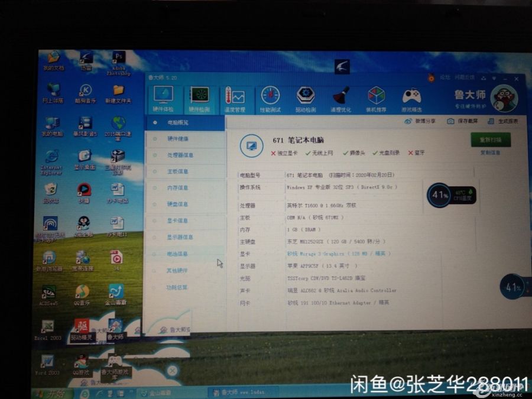Open 硬盘信息 in the sidebar
This screenshot has width=532, height=399.
pos(185,204)
